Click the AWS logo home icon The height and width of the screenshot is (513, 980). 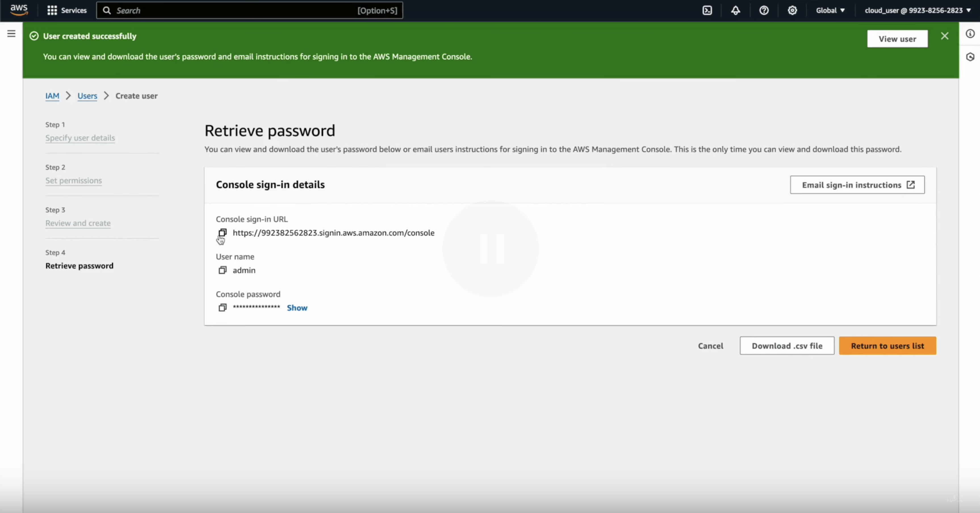pyautogui.click(x=19, y=10)
